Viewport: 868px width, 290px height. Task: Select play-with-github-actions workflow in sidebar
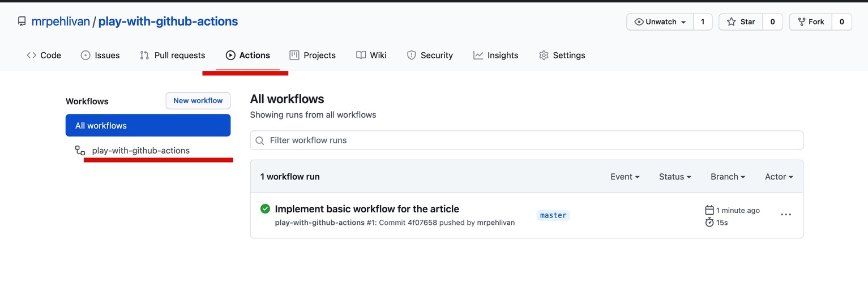coord(141,151)
